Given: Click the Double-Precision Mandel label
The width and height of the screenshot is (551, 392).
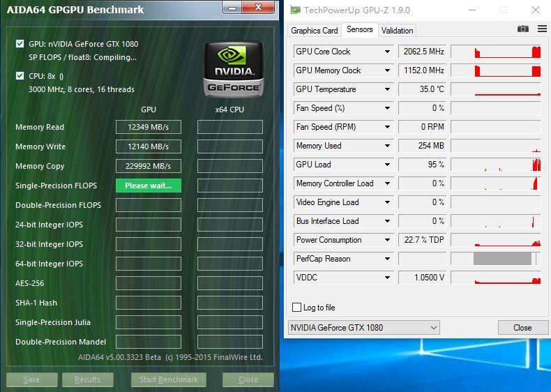Looking at the screenshot, I should 61,342.
